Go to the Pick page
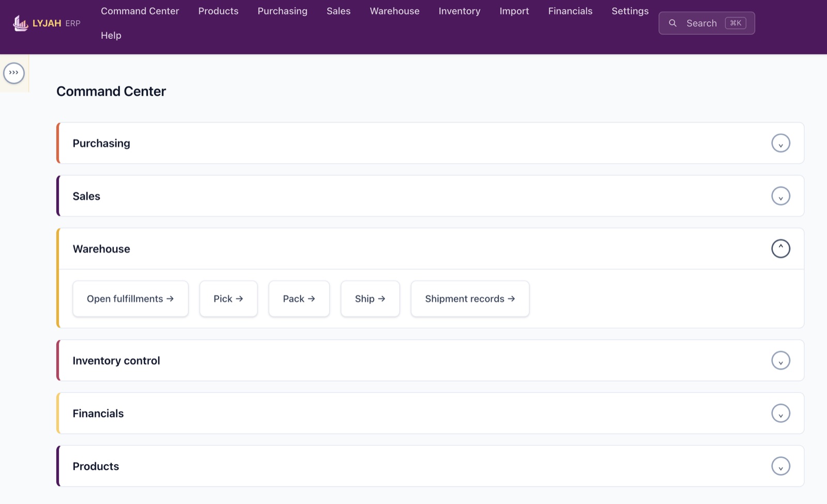The height and width of the screenshot is (504, 827). tap(228, 299)
